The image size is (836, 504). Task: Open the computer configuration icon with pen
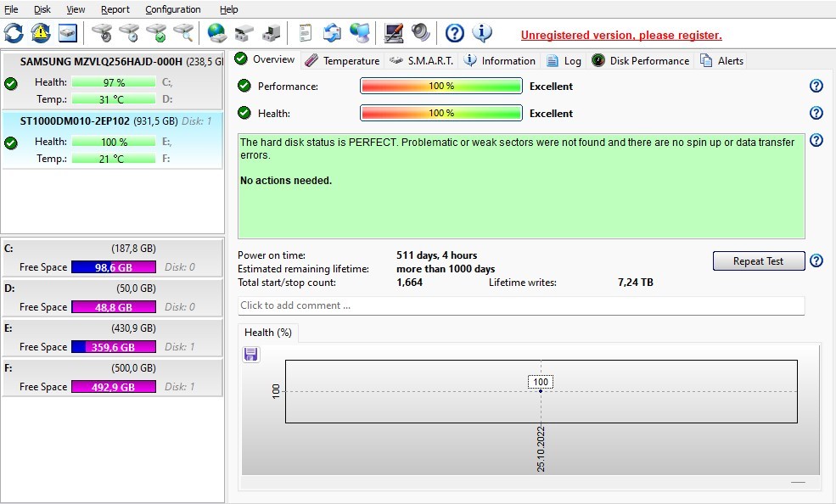[x=394, y=33]
